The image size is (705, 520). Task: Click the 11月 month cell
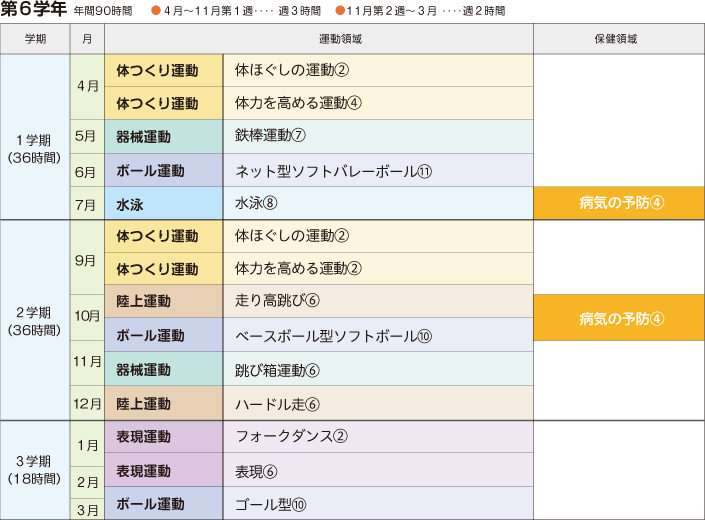pos(87,363)
